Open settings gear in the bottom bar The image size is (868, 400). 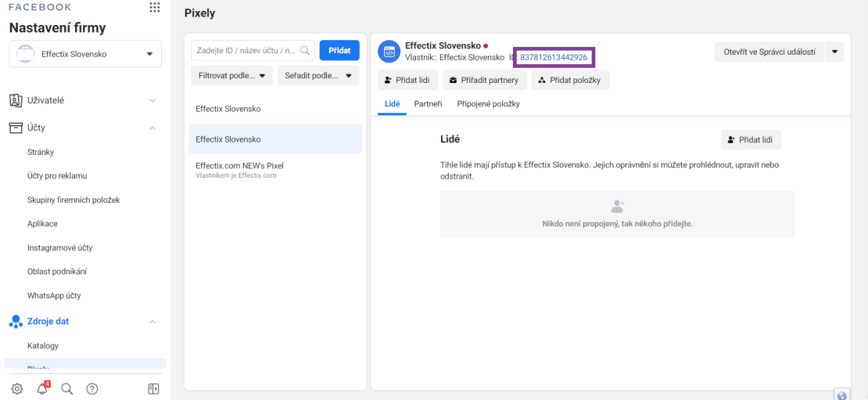[17, 389]
